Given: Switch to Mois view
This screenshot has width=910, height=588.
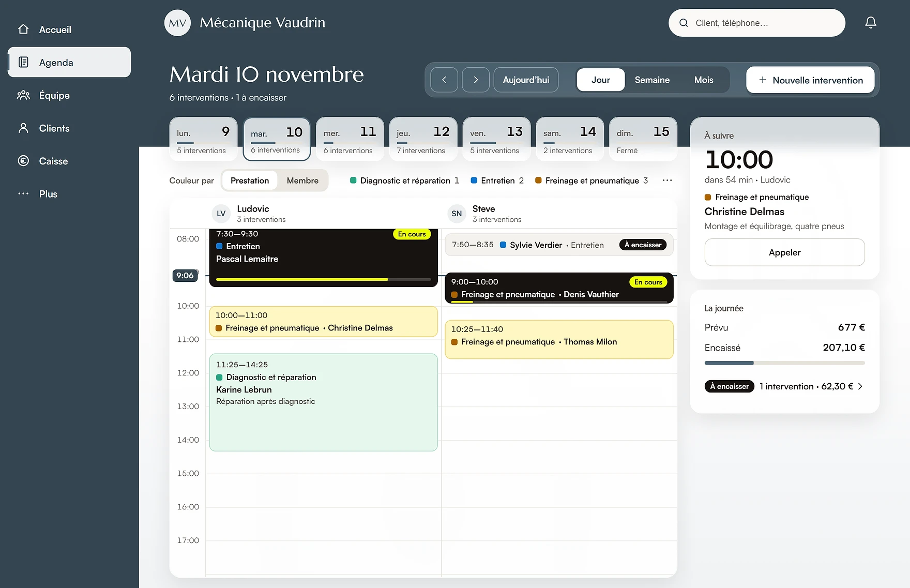Looking at the screenshot, I should click(704, 80).
